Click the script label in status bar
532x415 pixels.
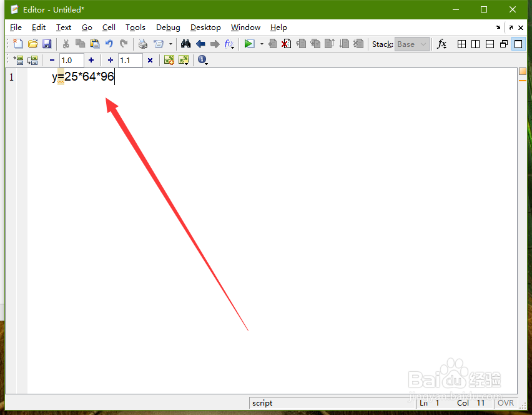click(x=262, y=403)
